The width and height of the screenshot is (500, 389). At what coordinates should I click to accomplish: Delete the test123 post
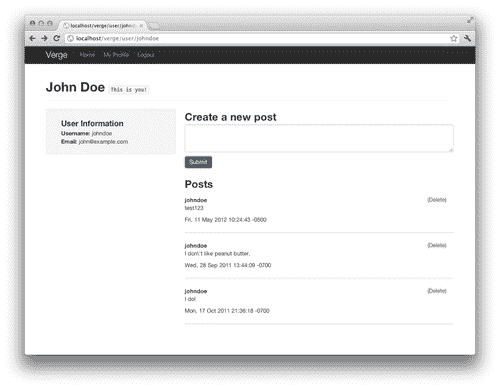tap(437, 200)
